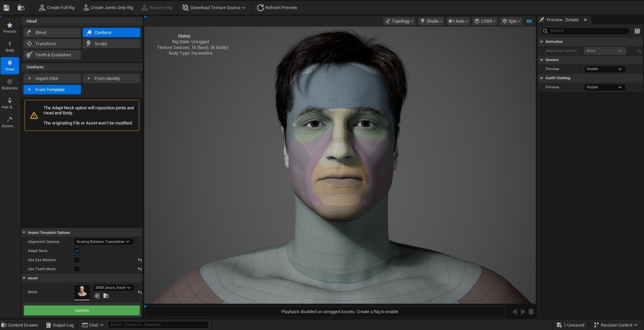Click the SKM_bruce face mesh thumbnail

pos(82,292)
